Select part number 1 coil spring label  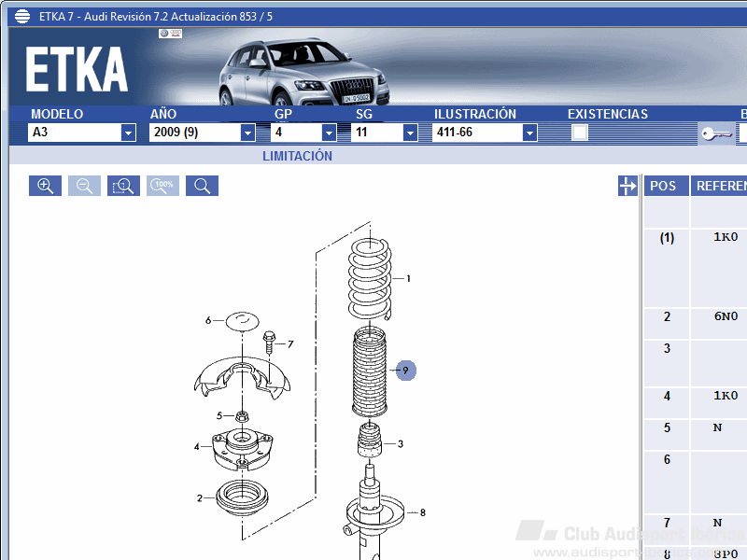(x=408, y=278)
